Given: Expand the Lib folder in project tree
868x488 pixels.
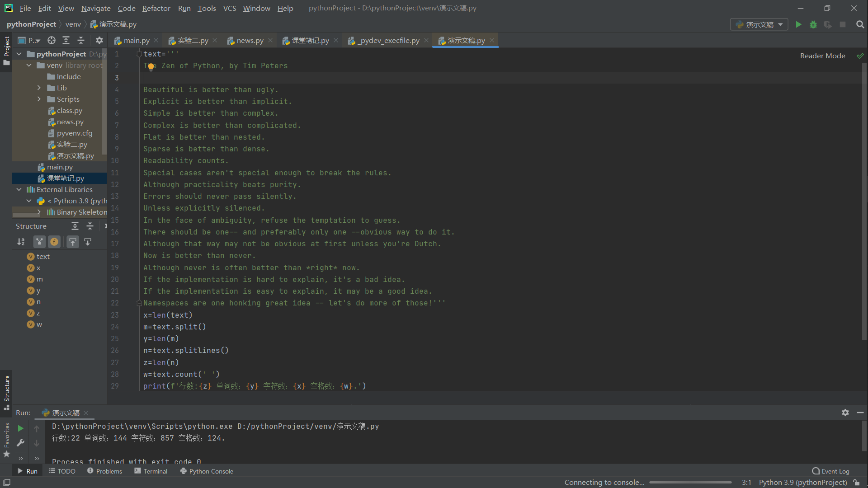Looking at the screenshot, I should click(39, 88).
